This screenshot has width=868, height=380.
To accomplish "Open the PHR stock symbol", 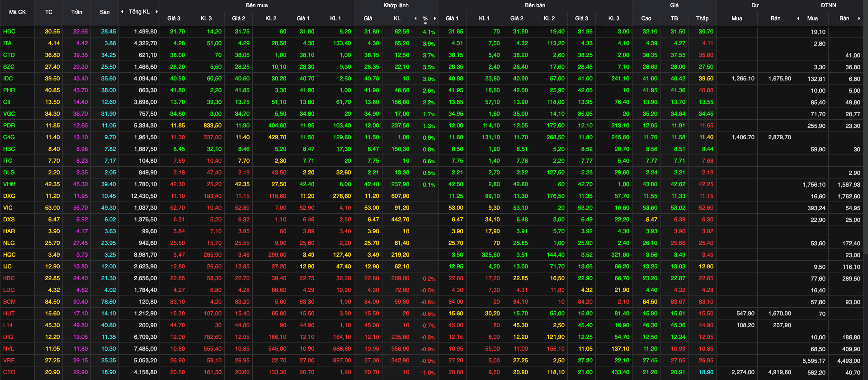I will coord(9,90).
